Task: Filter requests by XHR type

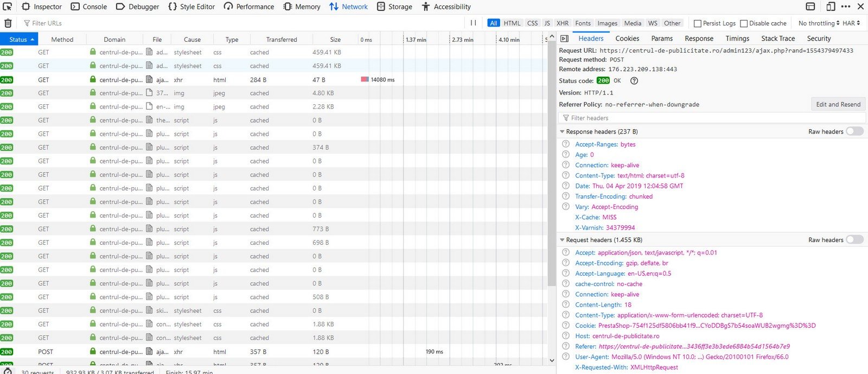Action: coord(563,23)
